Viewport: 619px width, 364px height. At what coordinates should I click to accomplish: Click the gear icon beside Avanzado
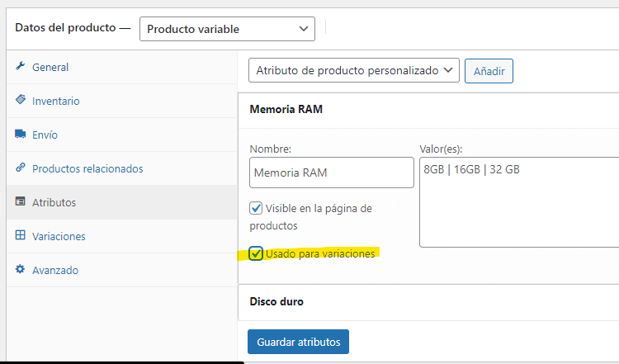(20, 269)
